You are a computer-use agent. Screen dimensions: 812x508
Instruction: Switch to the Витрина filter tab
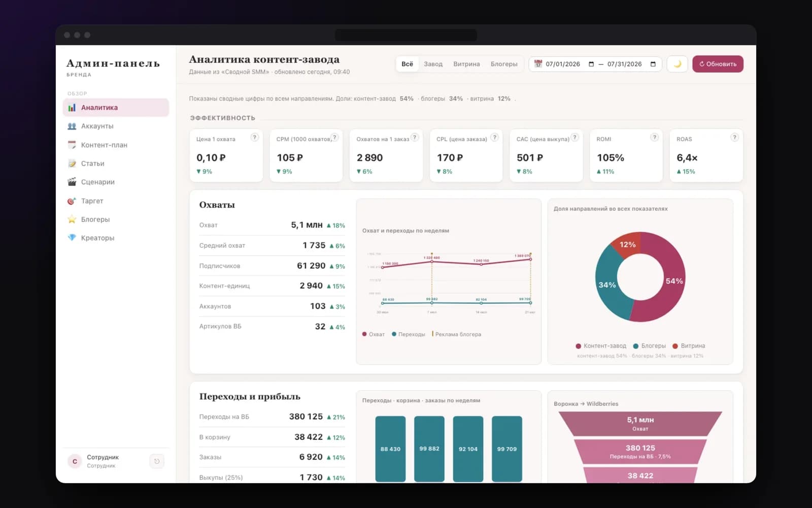[x=466, y=64]
